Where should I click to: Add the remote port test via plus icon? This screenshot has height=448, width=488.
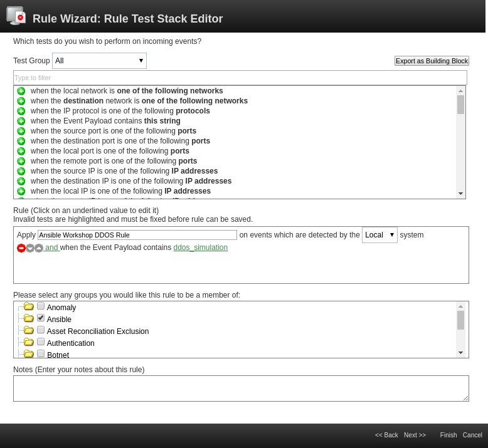(x=21, y=161)
